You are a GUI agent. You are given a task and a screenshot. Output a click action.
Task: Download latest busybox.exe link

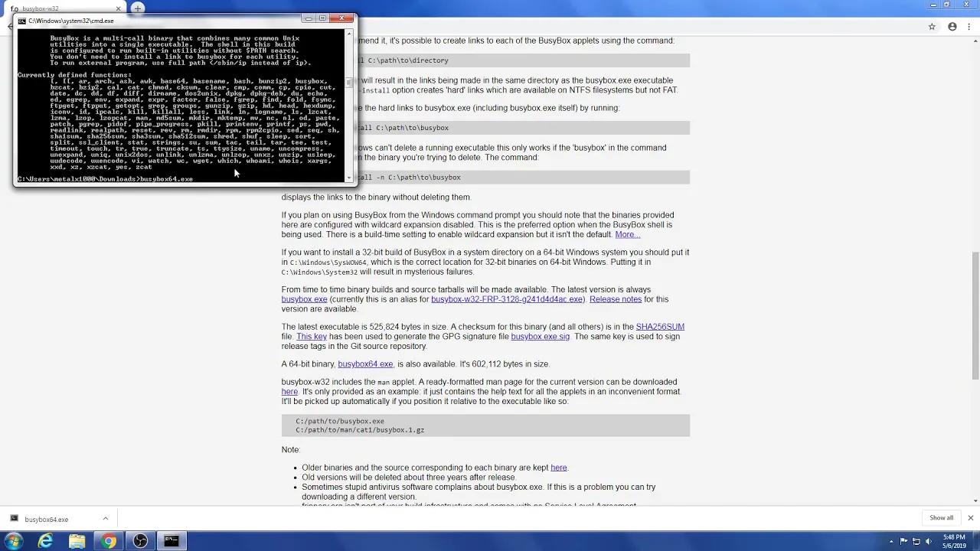coord(304,299)
